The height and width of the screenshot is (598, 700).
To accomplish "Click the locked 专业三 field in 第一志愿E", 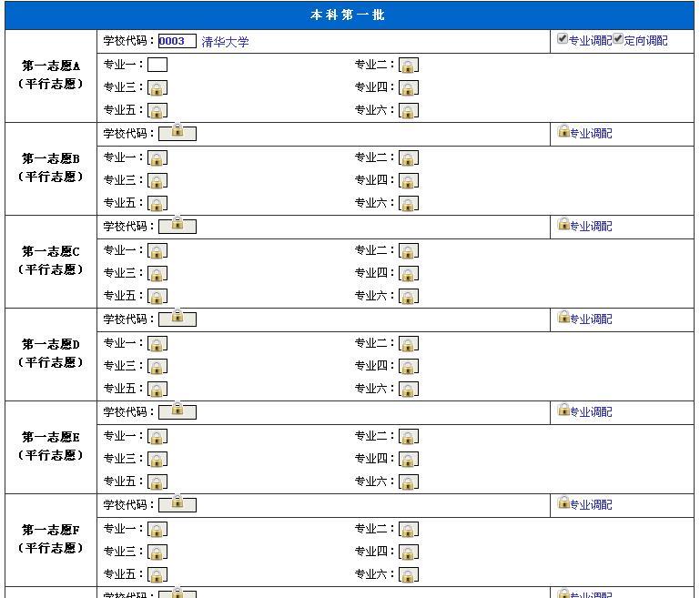I will (157, 460).
